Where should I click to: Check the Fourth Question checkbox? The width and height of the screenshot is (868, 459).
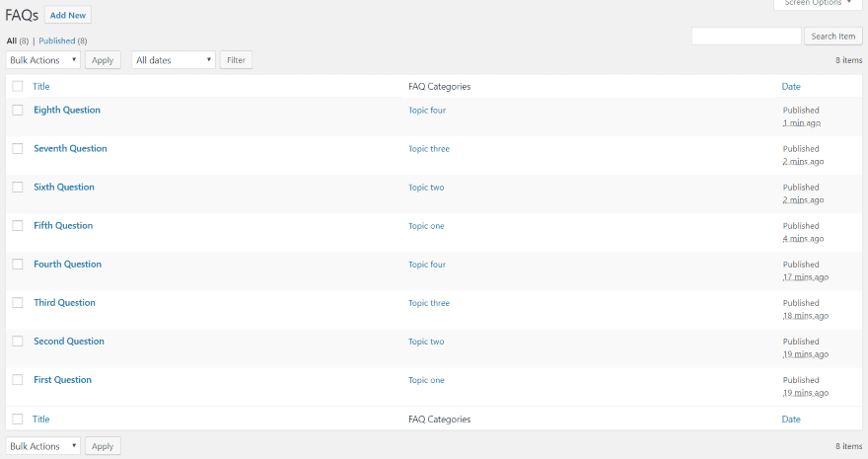point(18,265)
